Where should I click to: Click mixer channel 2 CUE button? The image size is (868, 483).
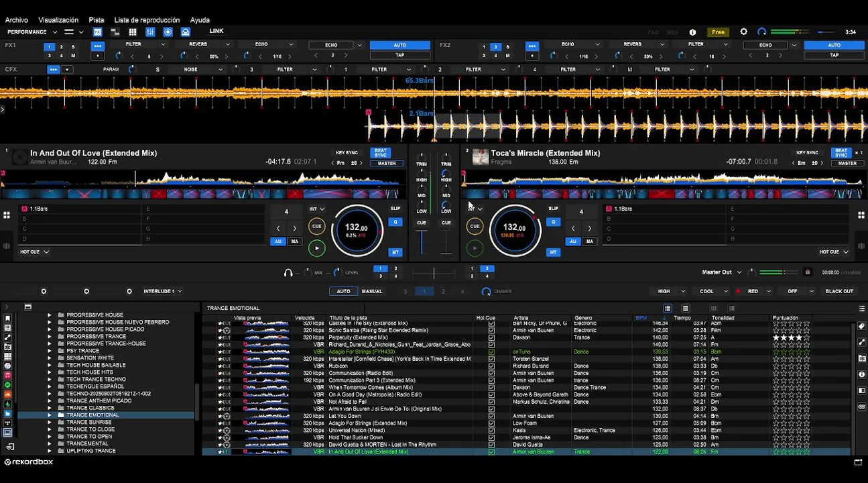click(x=446, y=223)
